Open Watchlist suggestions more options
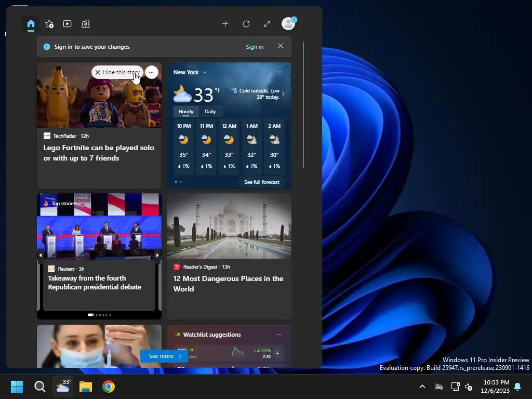Image resolution: width=532 pixels, height=399 pixels. click(x=279, y=335)
